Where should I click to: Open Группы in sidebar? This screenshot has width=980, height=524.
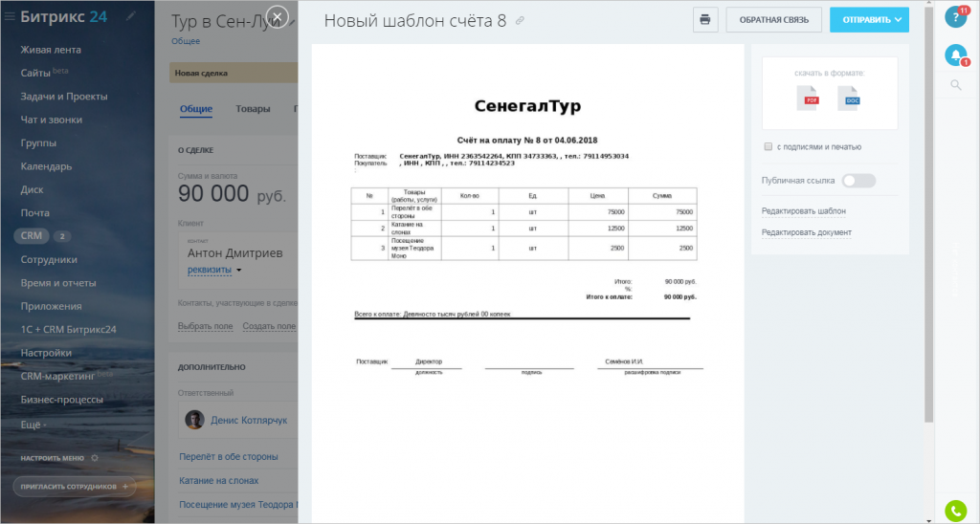click(x=38, y=143)
